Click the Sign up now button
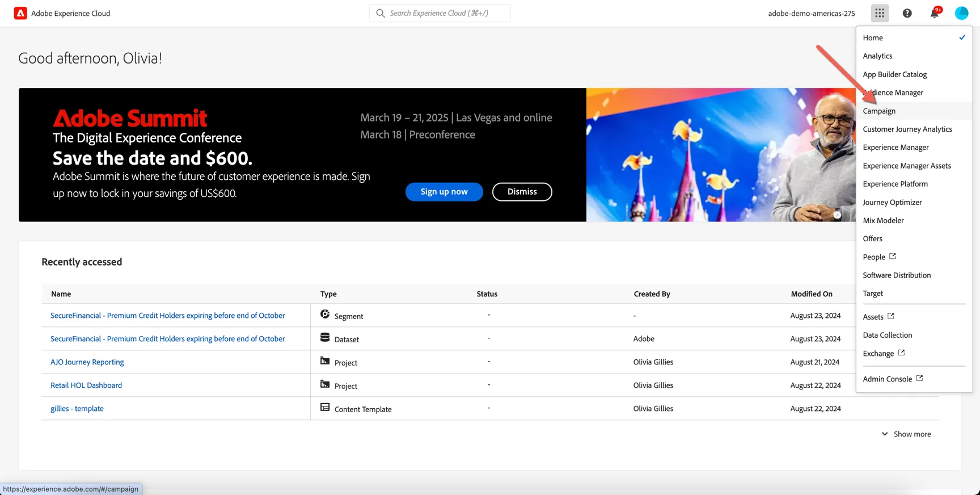 coord(444,192)
